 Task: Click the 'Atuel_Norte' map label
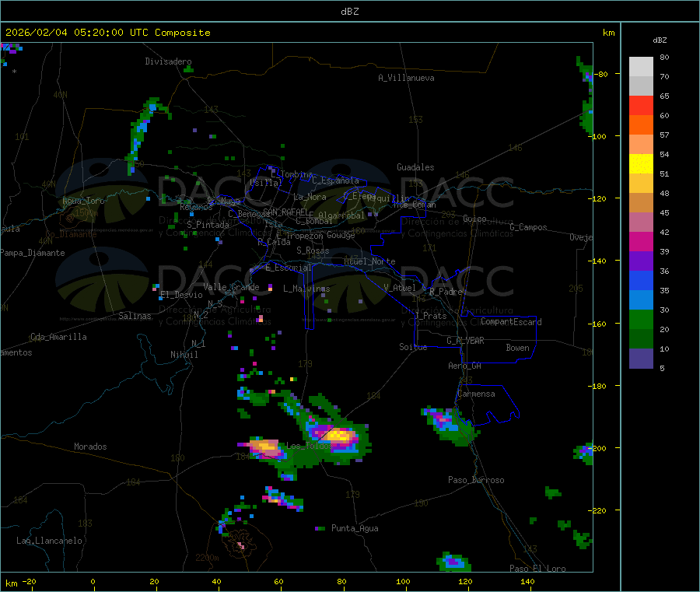(369, 261)
